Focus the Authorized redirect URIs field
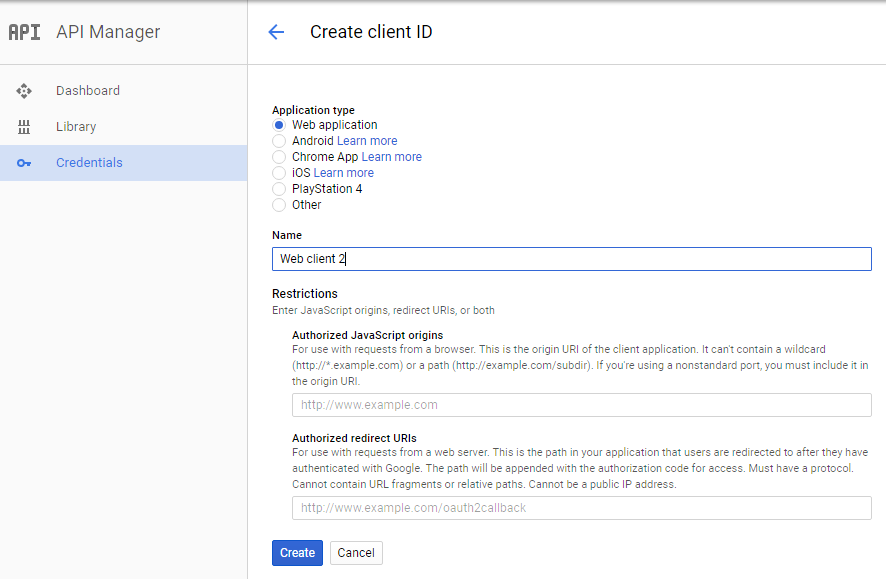 point(581,508)
